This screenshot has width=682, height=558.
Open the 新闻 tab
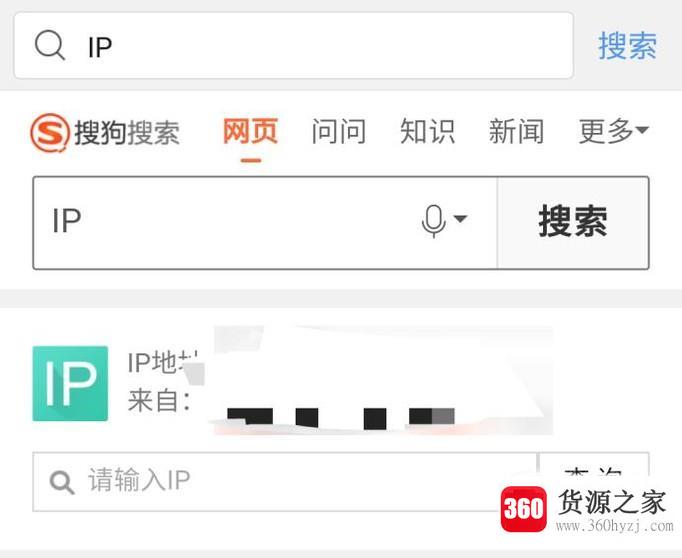click(516, 131)
